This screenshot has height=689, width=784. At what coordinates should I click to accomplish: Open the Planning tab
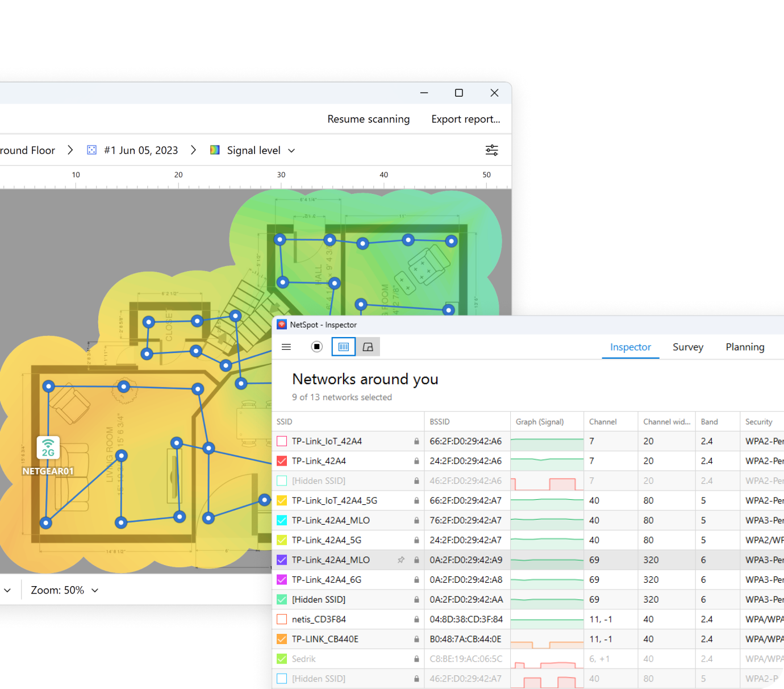[745, 347]
